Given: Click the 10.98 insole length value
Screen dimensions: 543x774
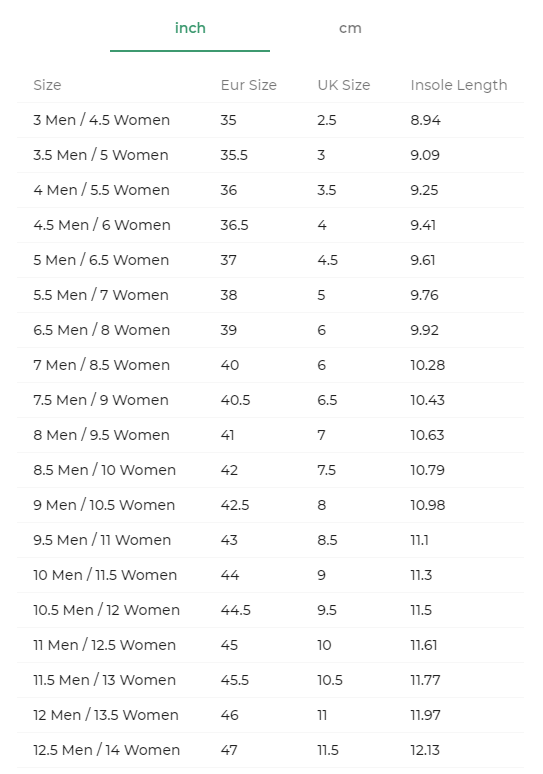Looking at the screenshot, I should click(427, 505).
